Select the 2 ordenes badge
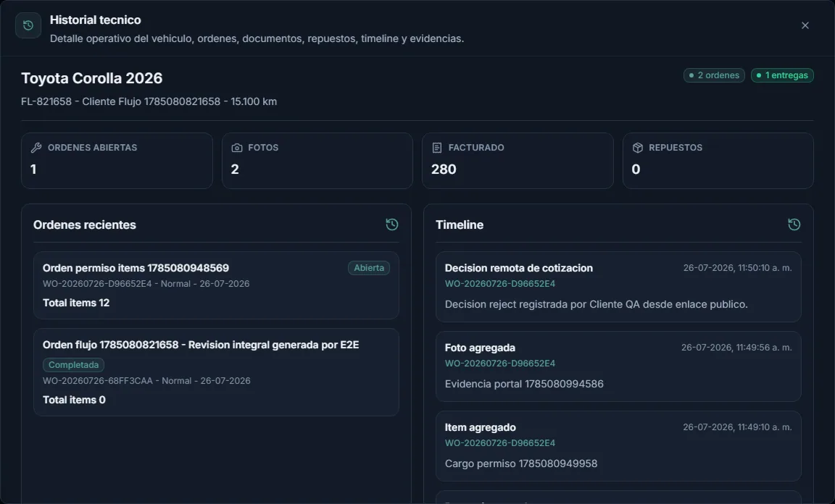The image size is (835, 504). 713,75
